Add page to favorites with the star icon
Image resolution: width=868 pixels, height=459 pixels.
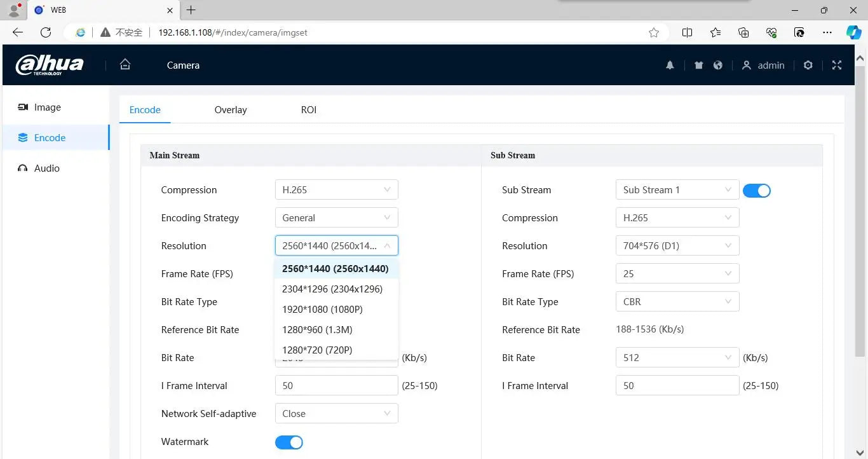(654, 32)
